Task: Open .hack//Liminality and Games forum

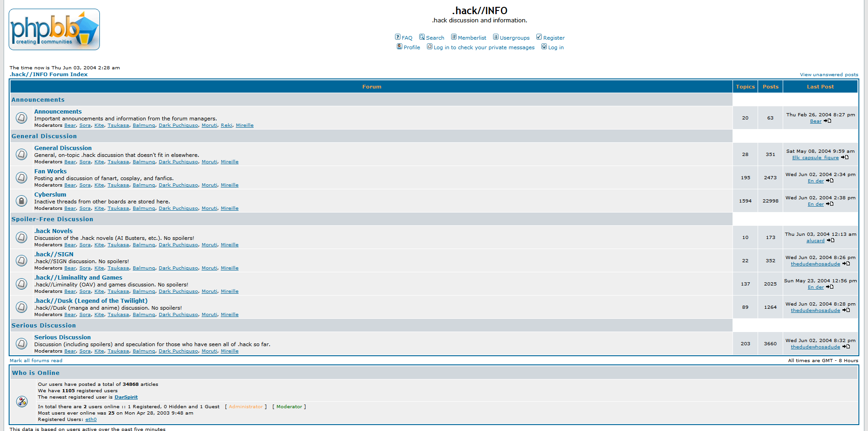Action: click(78, 277)
